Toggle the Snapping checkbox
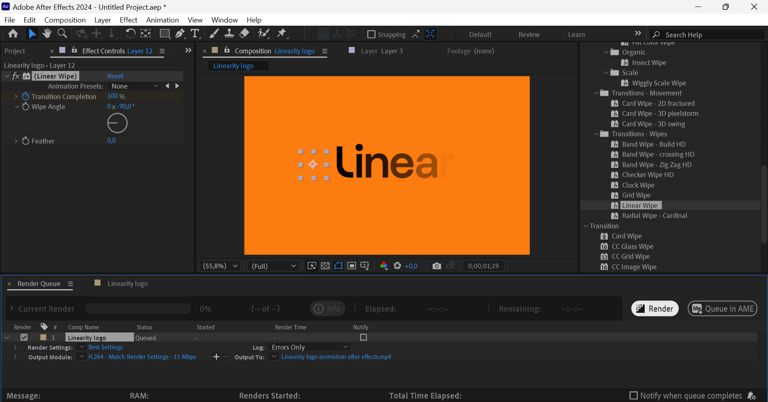This screenshot has width=768, height=402. tap(371, 34)
